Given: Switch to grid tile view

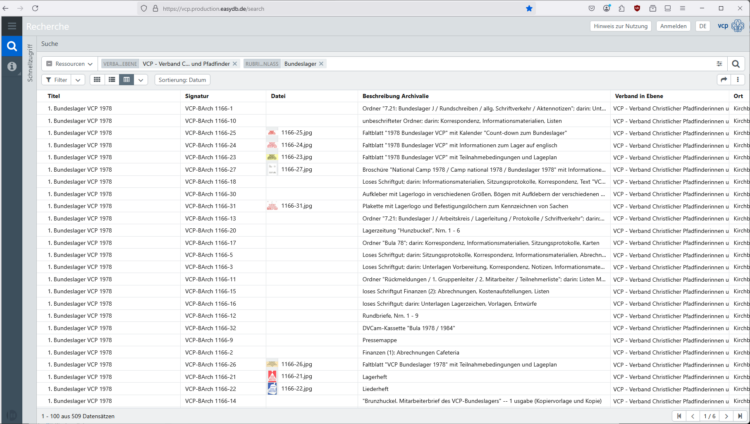Looking at the screenshot, I should point(97,80).
